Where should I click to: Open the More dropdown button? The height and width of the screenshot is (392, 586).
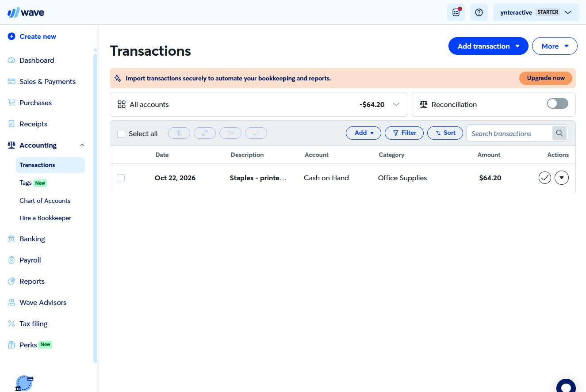point(555,46)
